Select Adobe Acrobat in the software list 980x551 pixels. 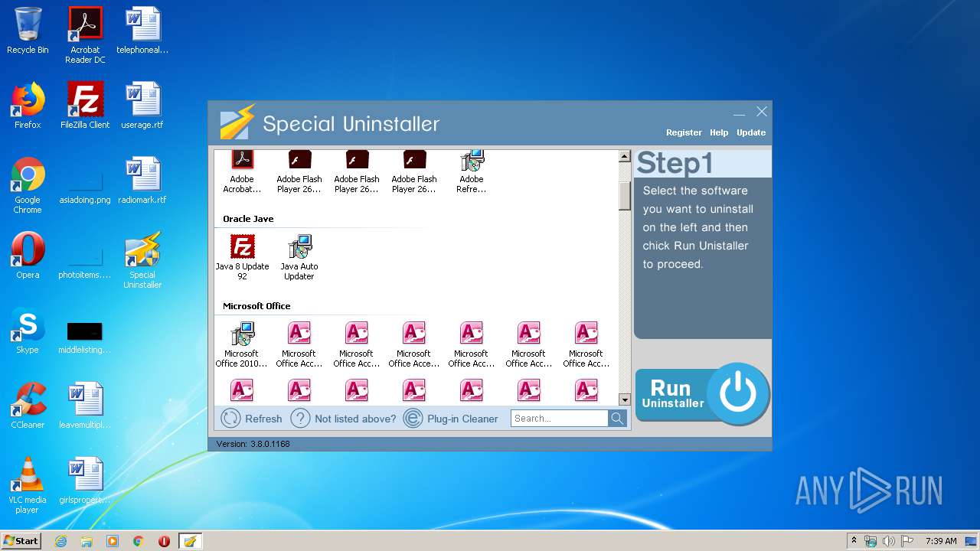242,172
